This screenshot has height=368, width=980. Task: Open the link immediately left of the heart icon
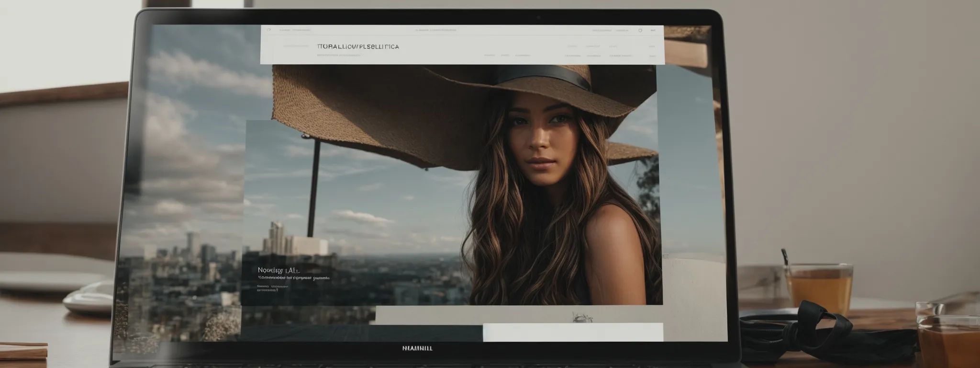point(622,30)
